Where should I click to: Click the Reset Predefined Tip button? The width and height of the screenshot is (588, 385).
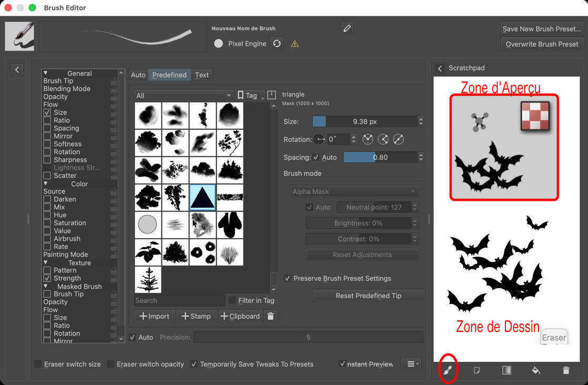(368, 296)
